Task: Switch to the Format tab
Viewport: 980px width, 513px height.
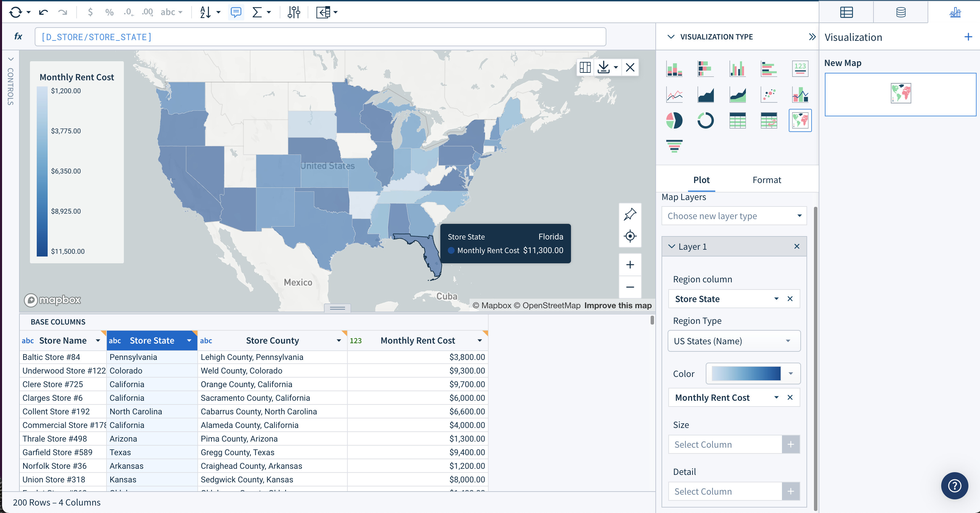Action: [x=767, y=180]
